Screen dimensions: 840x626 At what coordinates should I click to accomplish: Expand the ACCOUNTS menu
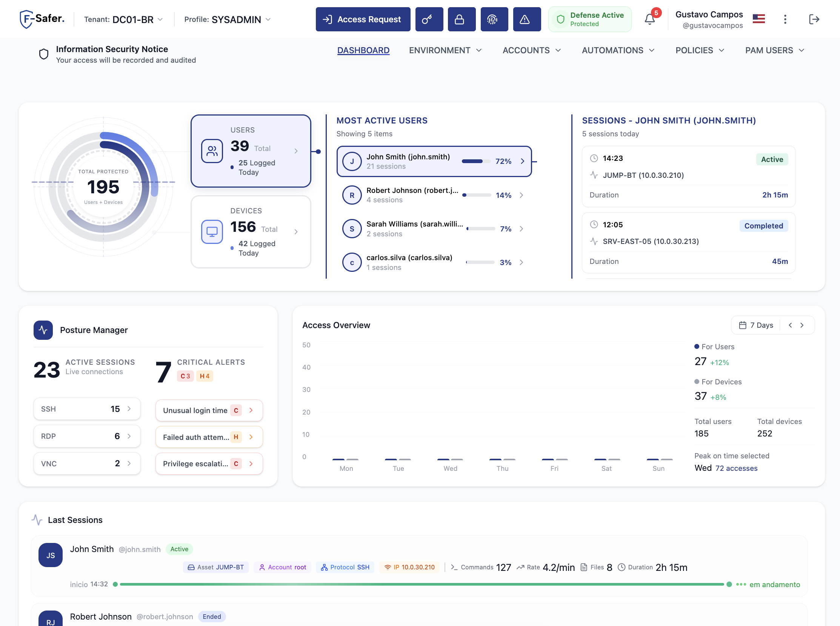532,50
